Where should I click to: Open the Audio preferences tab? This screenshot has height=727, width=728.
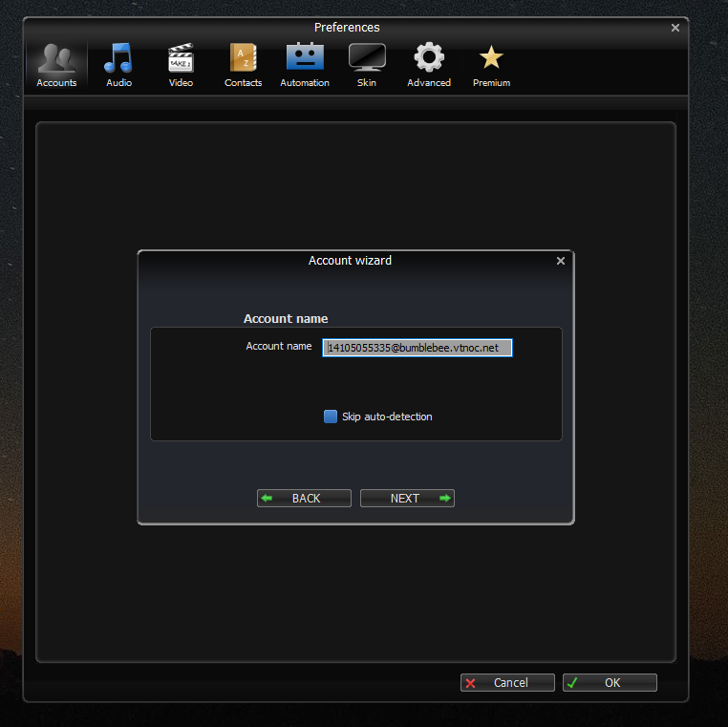click(118, 65)
